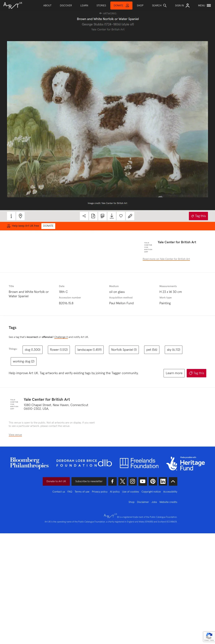
Task: Open the FAQ footer link
Action: coord(70,492)
